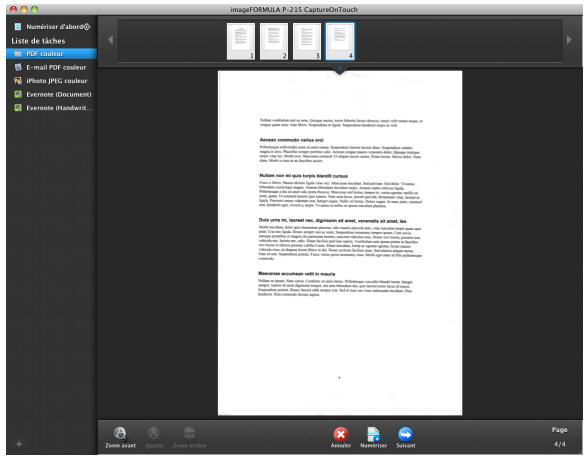585x459 pixels.
Task: Click the 4/4 page indicator
Action: (x=559, y=444)
